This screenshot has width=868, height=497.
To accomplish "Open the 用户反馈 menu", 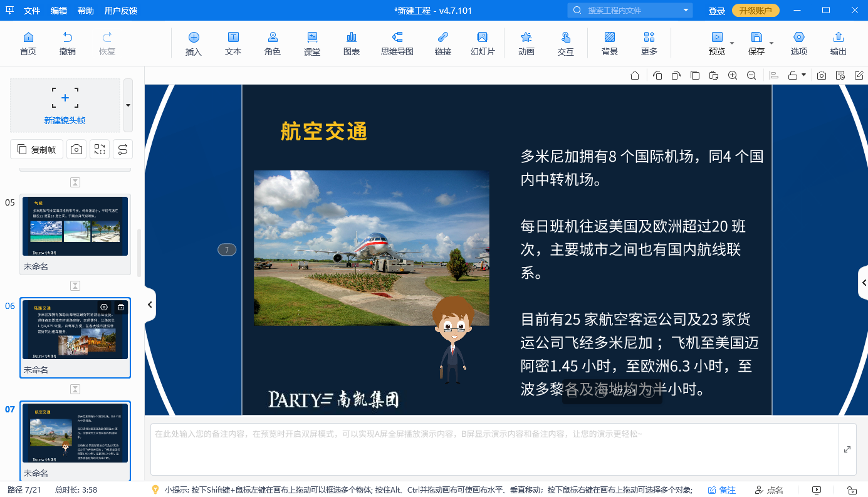I will [121, 11].
